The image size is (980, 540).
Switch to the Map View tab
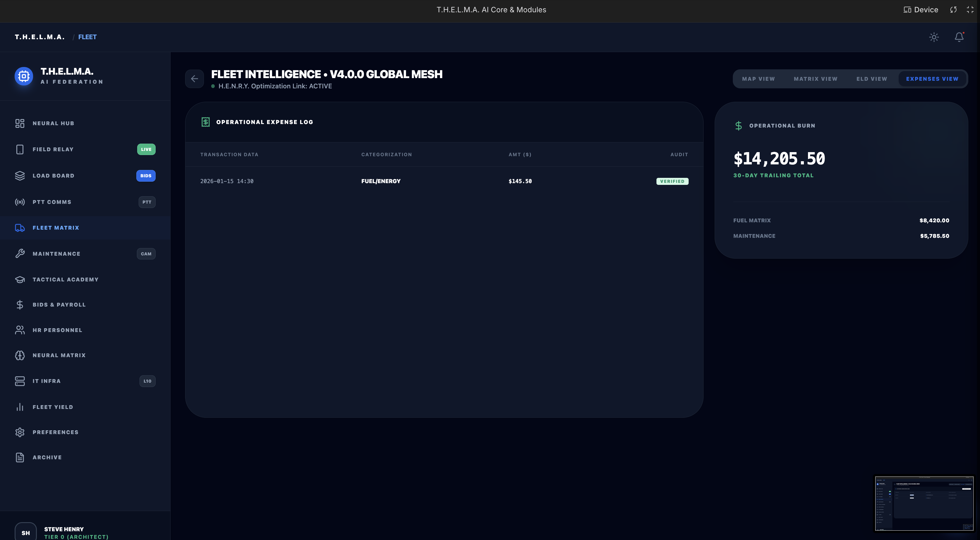tap(758, 79)
